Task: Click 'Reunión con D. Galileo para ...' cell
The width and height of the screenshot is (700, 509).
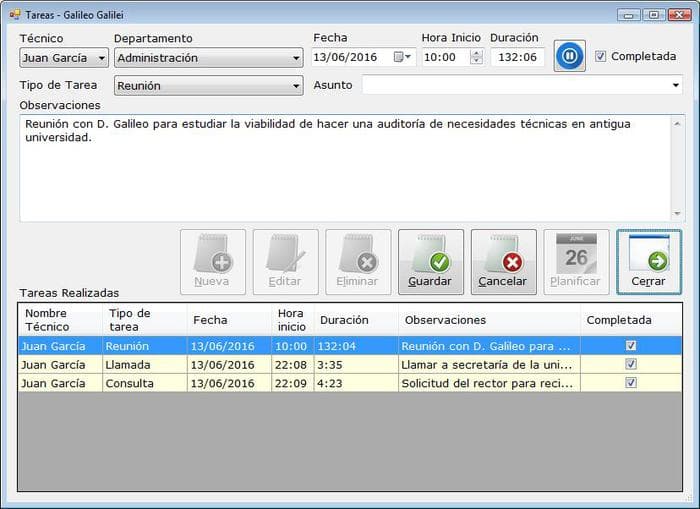Action: (489, 346)
